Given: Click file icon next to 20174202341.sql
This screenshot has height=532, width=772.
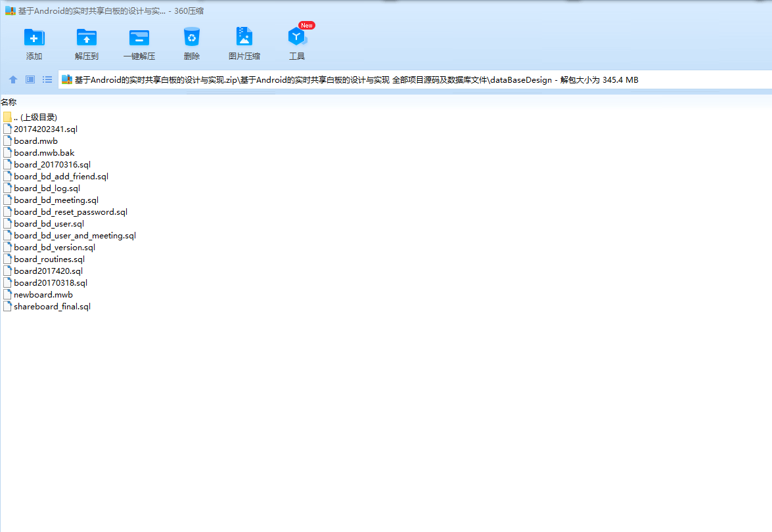Looking at the screenshot, I should click(7, 129).
